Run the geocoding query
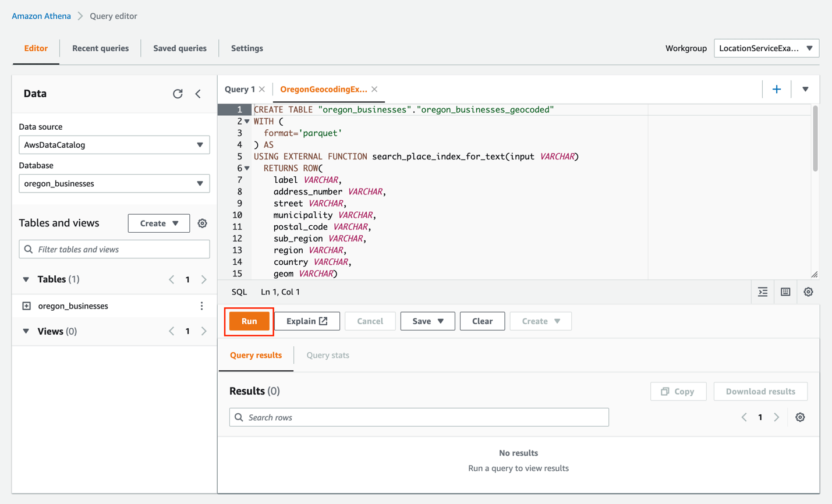The height and width of the screenshot is (504, 832). click(249, 321)
